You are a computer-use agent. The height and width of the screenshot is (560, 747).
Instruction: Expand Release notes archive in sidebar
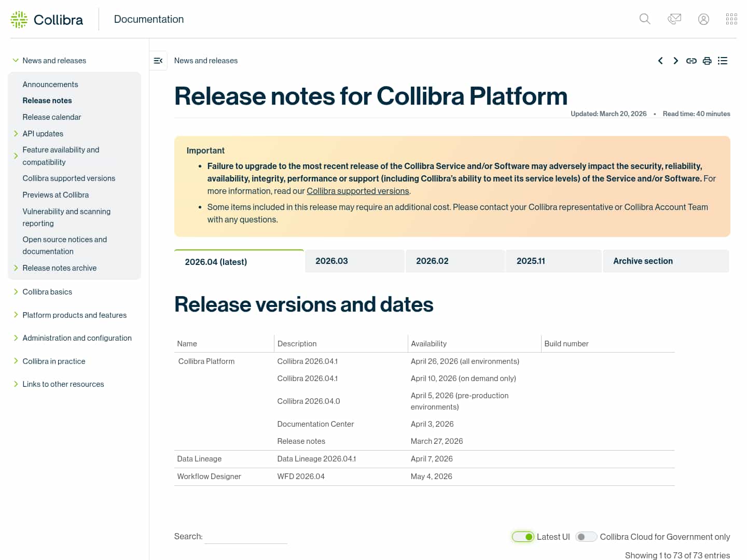coord(16,268)
